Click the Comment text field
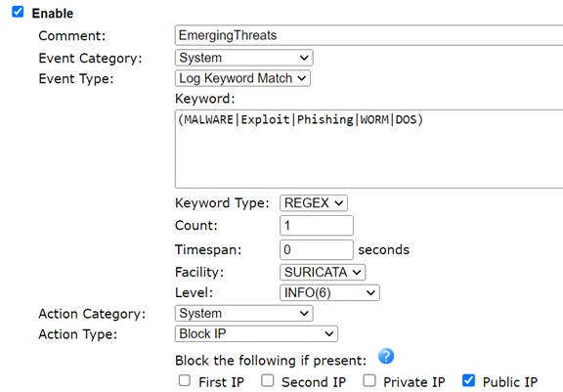Screen dimensions: 563x392 pyautogui.click(x=369, y=35)
